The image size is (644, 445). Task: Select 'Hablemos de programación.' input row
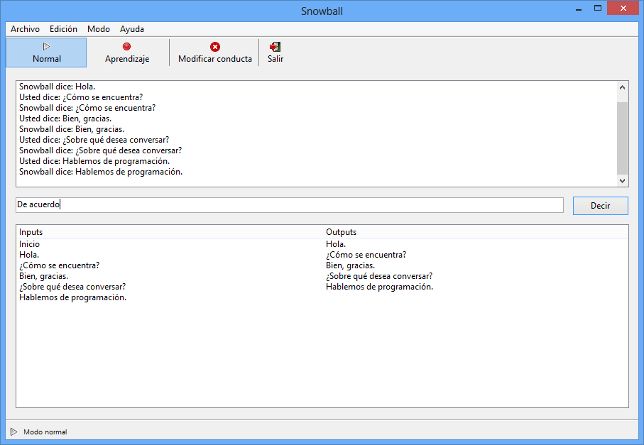click(73, 298)
